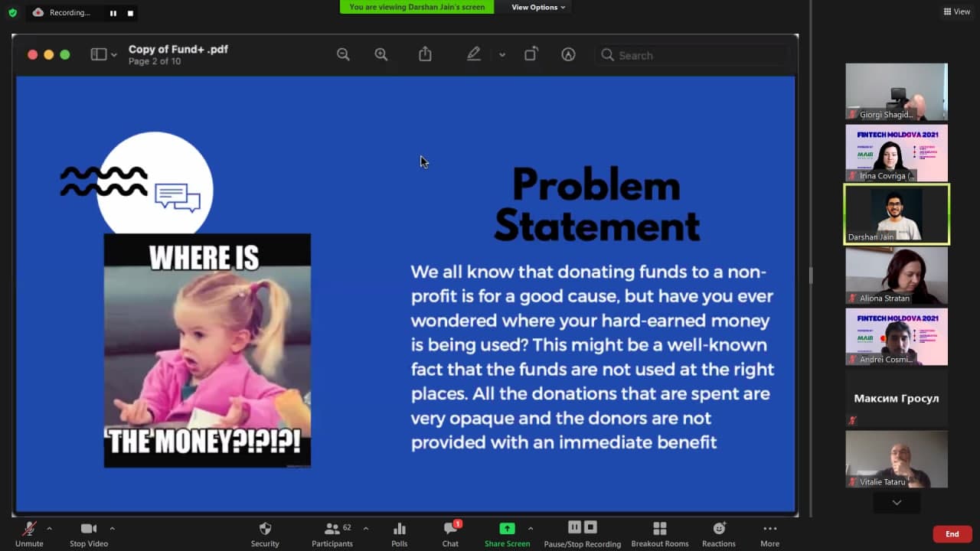Pause the recording from the bottom toolbar
980x551 pixels.
click(x=574, y=527)
